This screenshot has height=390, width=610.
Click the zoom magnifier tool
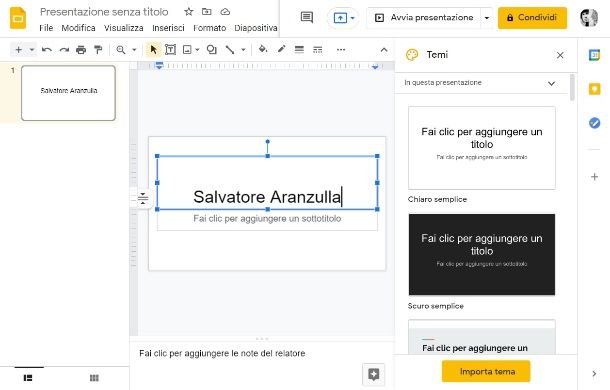(121, 49)
